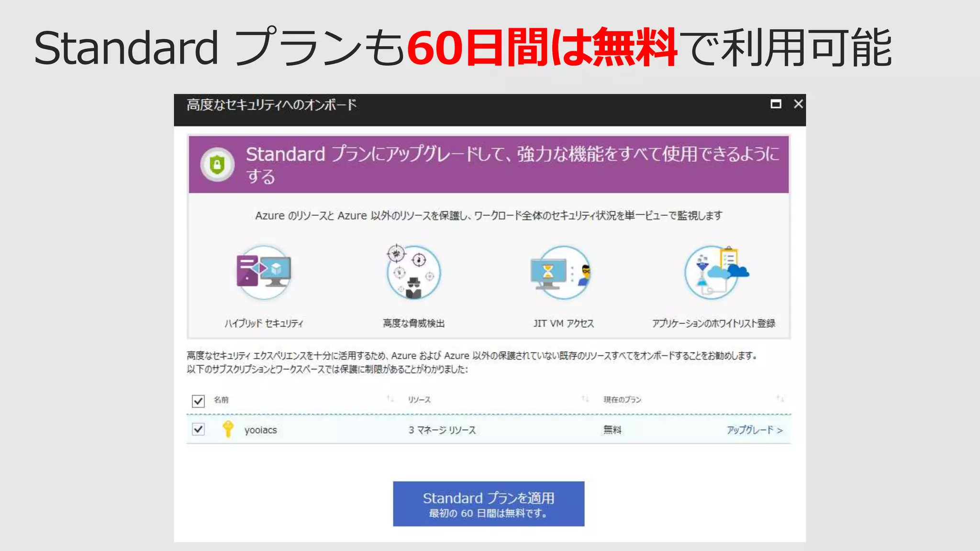Click the ハイブリッド セキュリティ label
980x551 pixels.
tap(264, 323)
